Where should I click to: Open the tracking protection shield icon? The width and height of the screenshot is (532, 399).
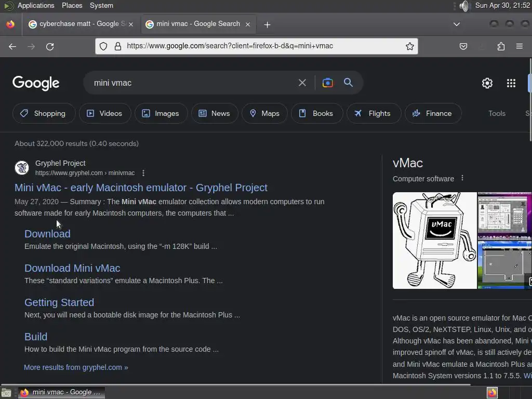pos(103,46)
